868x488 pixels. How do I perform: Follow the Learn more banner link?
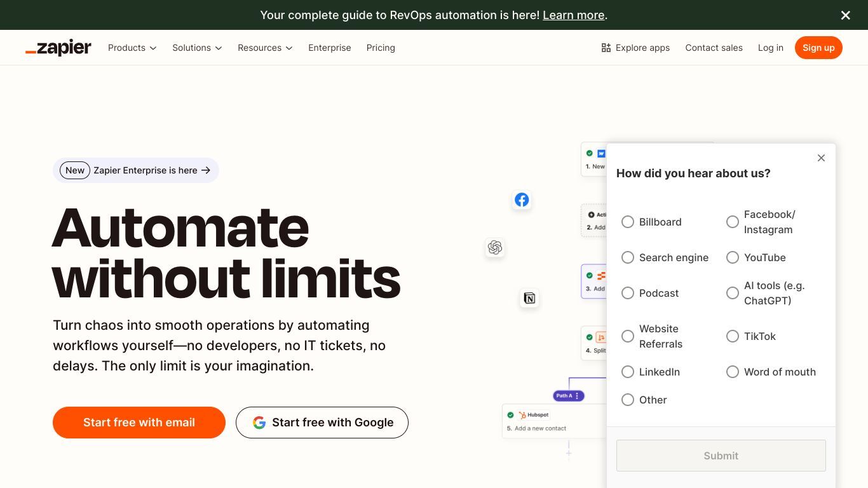point(574,15)
